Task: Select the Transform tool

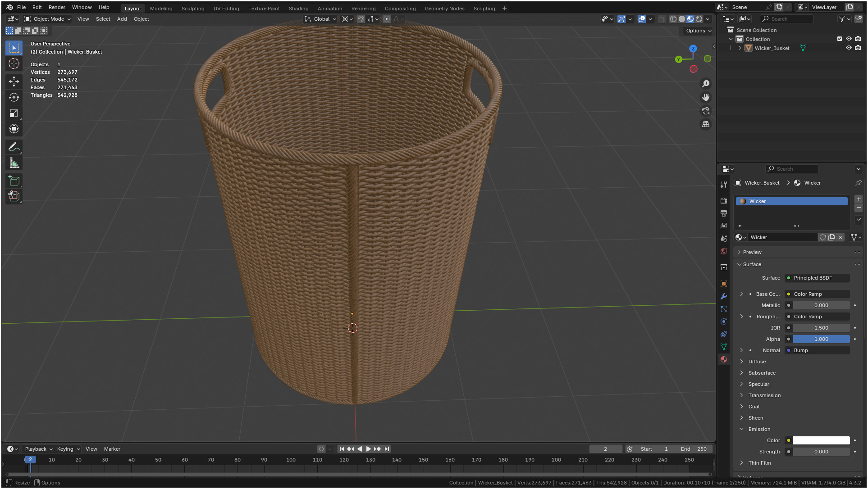Action: point(14,129)
